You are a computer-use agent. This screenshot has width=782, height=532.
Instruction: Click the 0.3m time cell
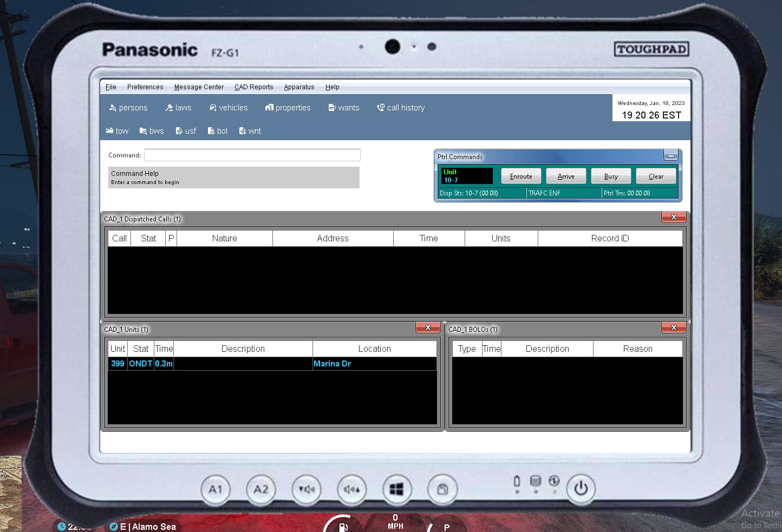164,364
